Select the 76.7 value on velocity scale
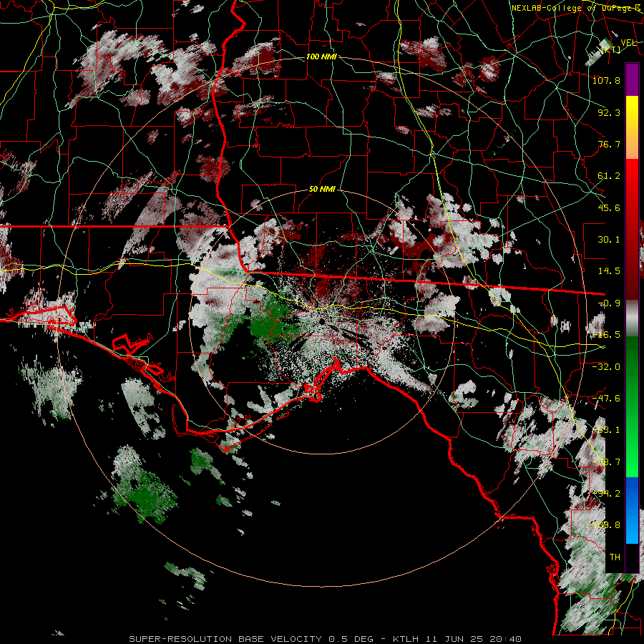 pos(609,144)
